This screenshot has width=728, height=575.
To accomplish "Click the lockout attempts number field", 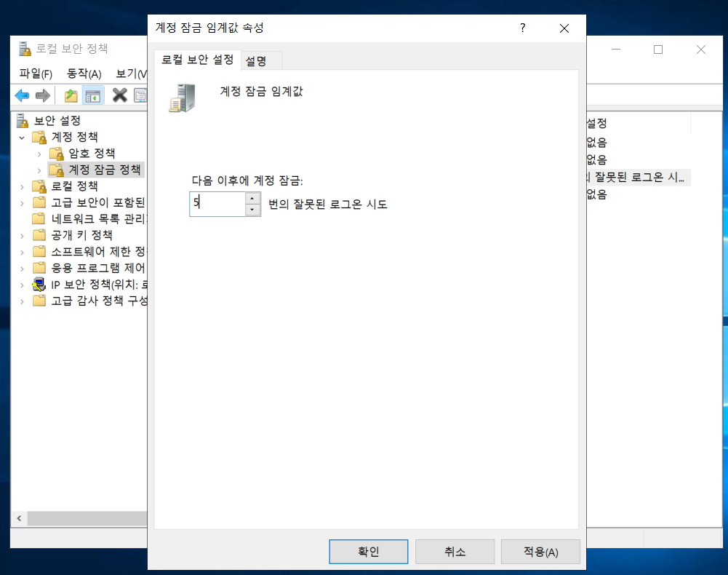I will pos(217,204).
